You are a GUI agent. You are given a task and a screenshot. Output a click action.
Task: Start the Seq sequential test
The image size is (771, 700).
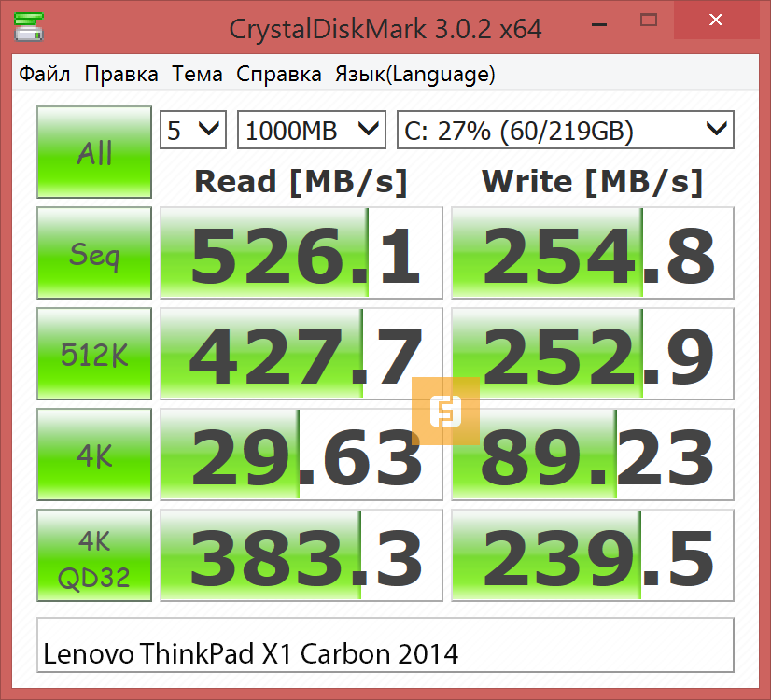coord(94,253)
